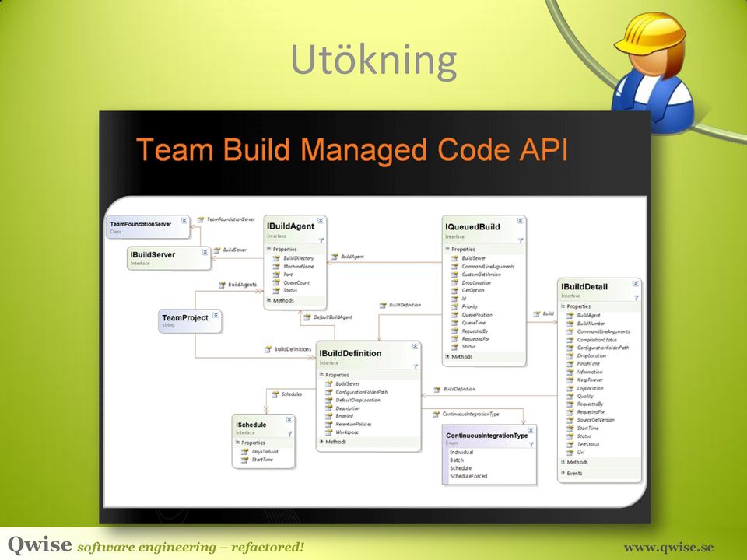This screenshot has height=560, width=747.
Task: Click the property icon next to DaysToBuild
Action: 244,451
